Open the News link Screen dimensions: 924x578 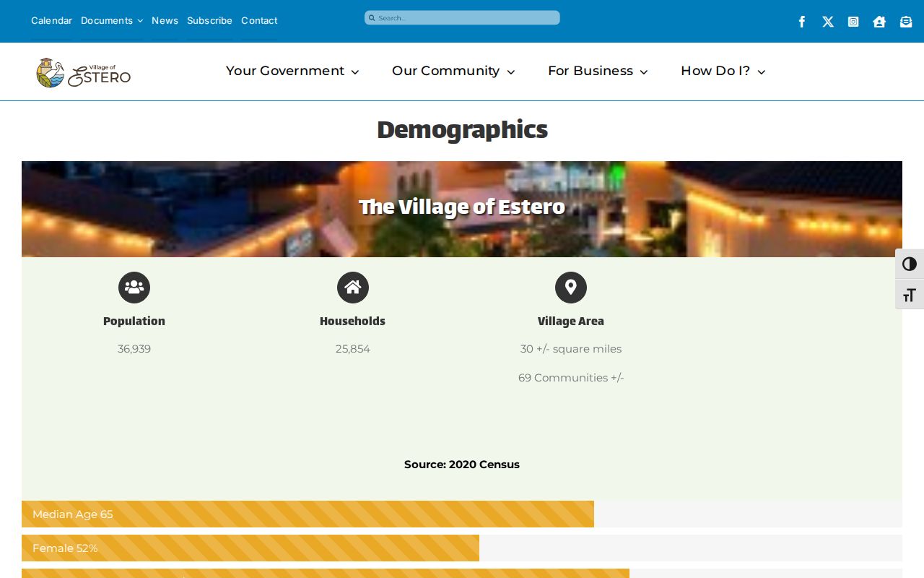(165, 20)
